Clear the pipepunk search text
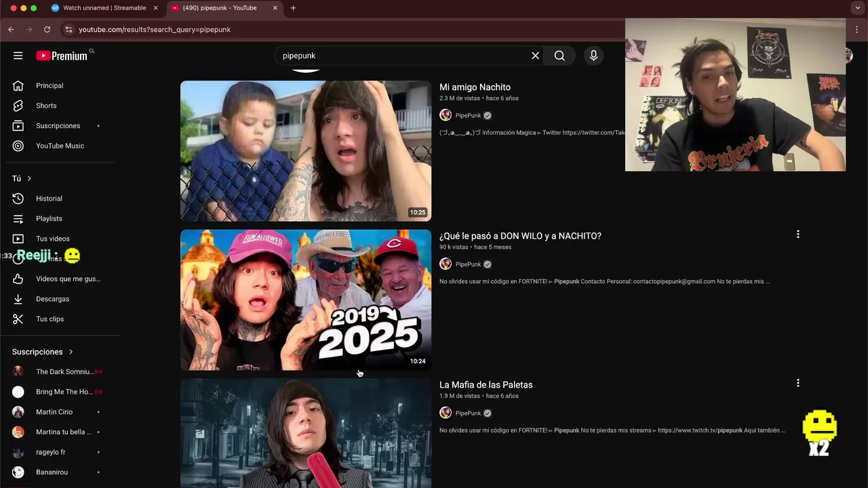This screenshot has width=868, height=488. click(535, 56)
